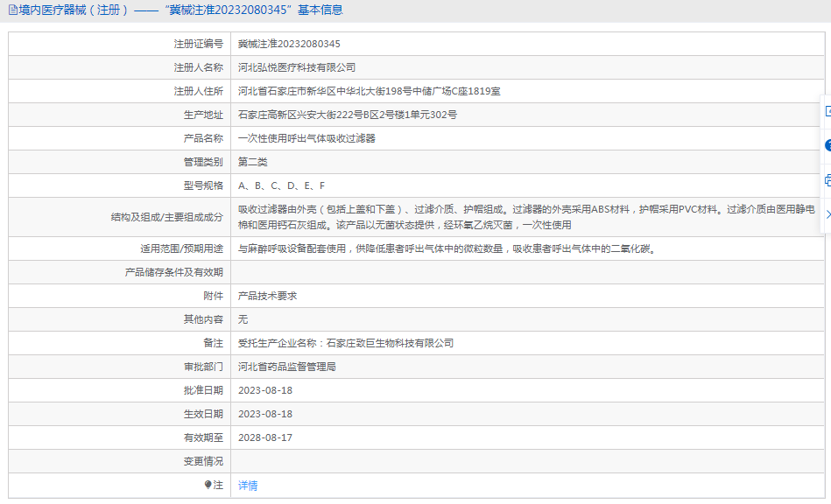Viewport: 831px width, 504px height.
Task: Click the 型号规格 row label
Action: pyautogui.click(x=203, y=185)
